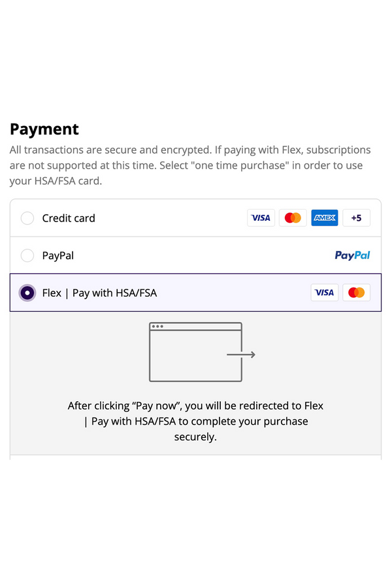Choose the Credit card option label
Image resolution: width=392 pixels, height=588 pixels.
pos(69,218)
